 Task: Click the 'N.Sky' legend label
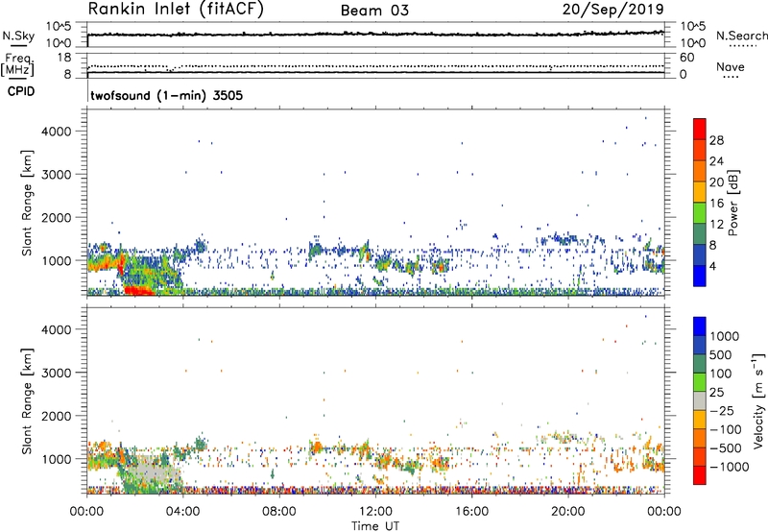coord(18,36)
